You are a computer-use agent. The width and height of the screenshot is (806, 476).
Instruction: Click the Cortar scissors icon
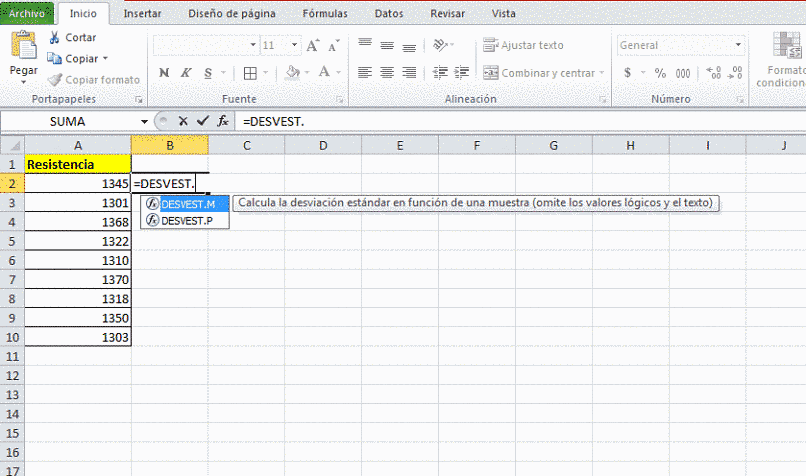(x=54, y=37)
